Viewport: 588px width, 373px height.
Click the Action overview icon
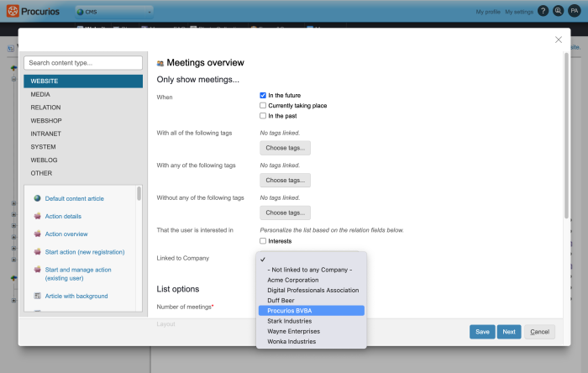pyautogui.click(x=37, y=234)
